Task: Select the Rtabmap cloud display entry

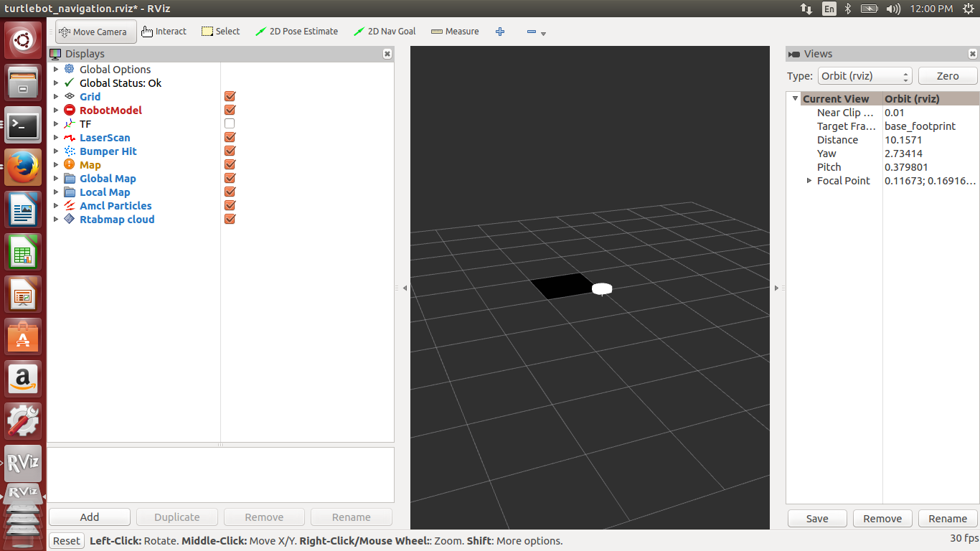Action: [x=116, y=220]
